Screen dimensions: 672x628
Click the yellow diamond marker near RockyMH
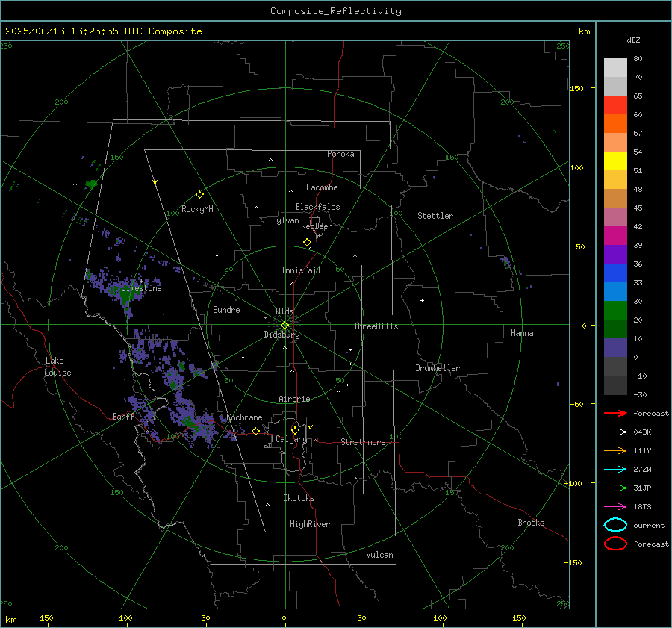click(x=199, y=195)
